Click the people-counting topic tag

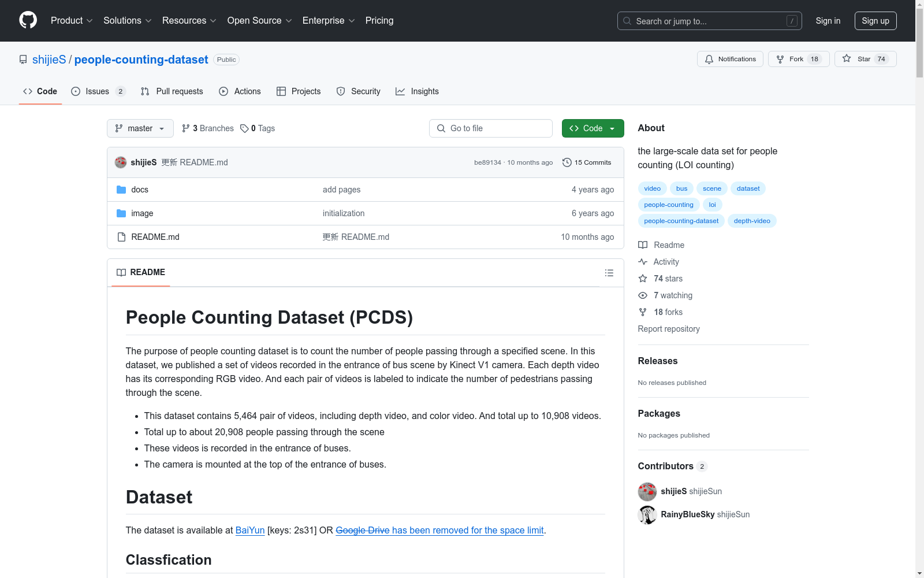pos(669,205)
